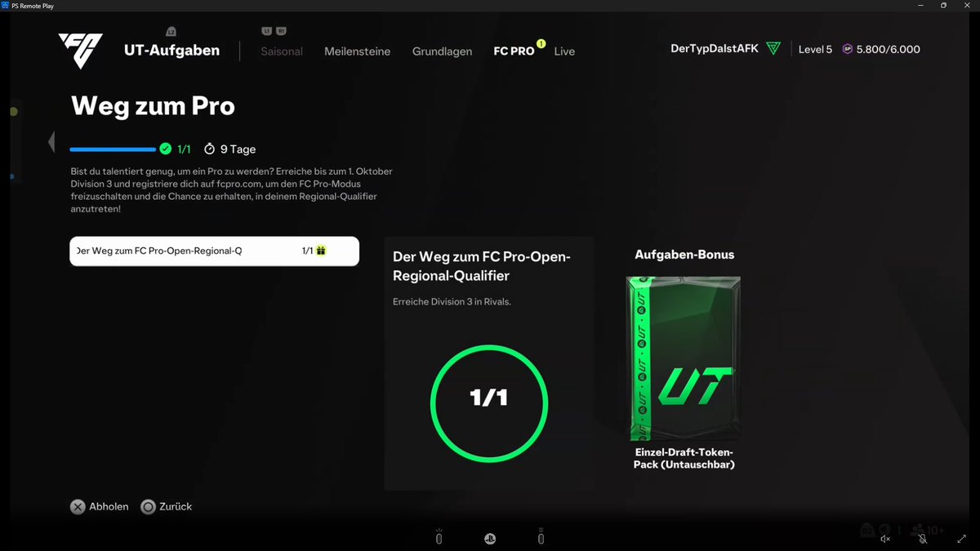
Task: Click the blue Weg zum Pro progress bar
Action: [113, 149]
